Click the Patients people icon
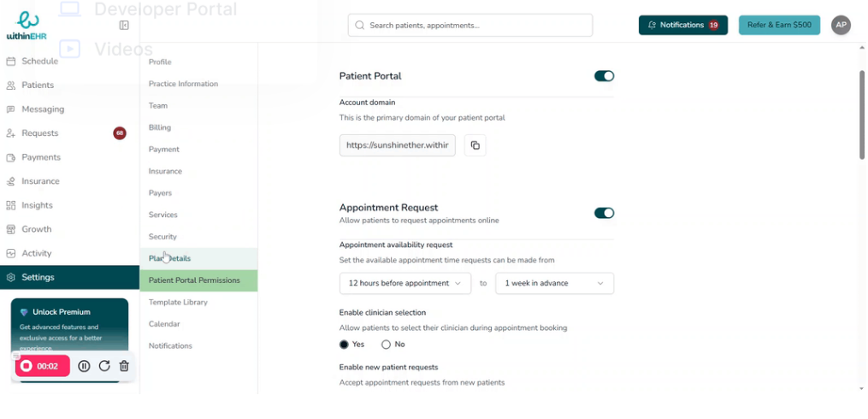The image size is (868, 419). pyautogui.click(x=10, y=86)
